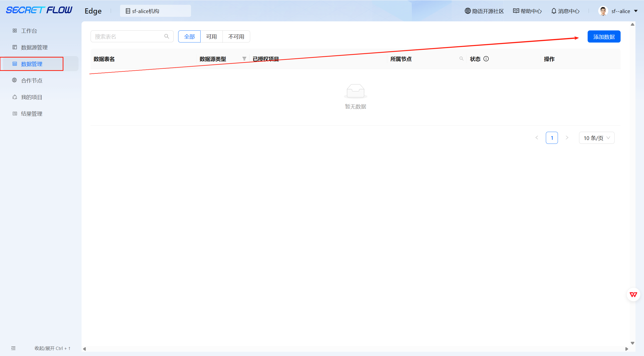Click the vertical scrollbar down arrow
The height and width of the screenshot is (356, 644).
(x=632, y=343)
